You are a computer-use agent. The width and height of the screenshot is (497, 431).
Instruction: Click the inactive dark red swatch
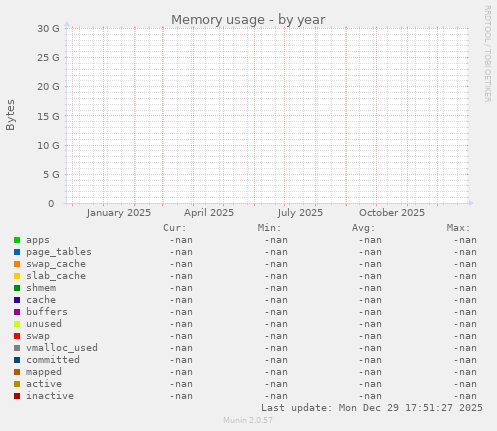(17, 396)
